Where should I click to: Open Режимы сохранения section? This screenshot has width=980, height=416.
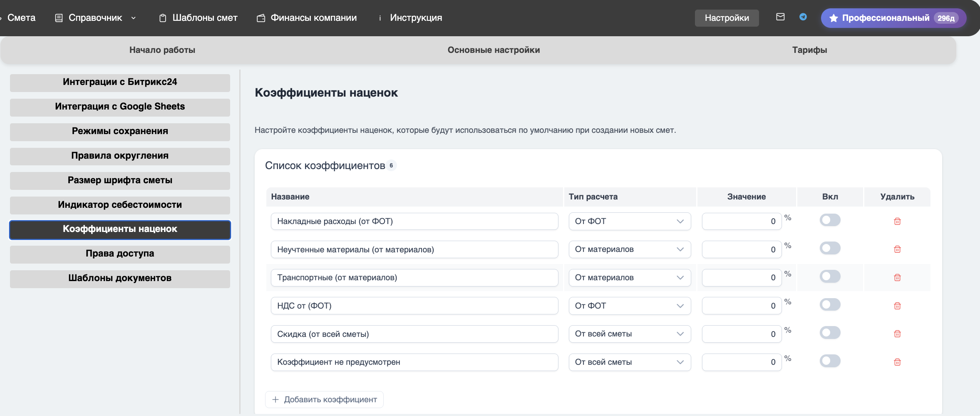click(x=120, y=132)
